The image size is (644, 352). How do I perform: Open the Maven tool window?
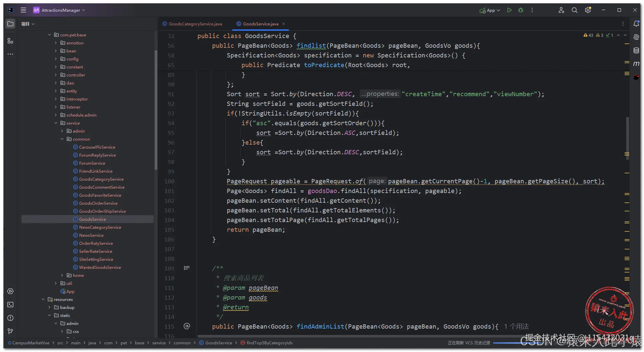pyautogui.click(x=636, y=63)
